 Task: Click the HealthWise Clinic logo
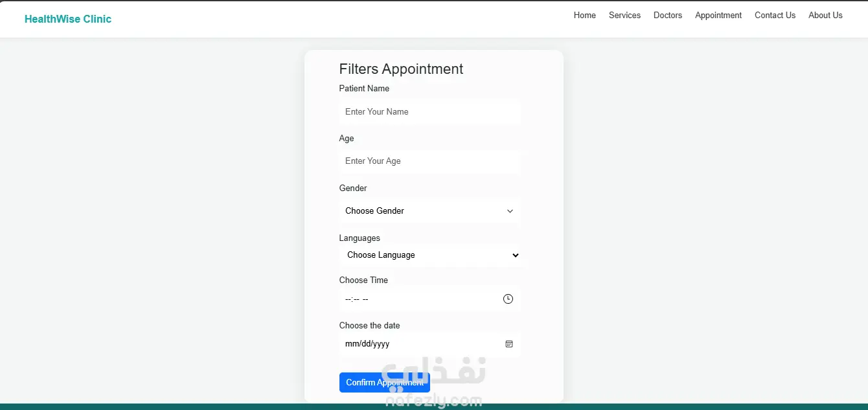68,19
